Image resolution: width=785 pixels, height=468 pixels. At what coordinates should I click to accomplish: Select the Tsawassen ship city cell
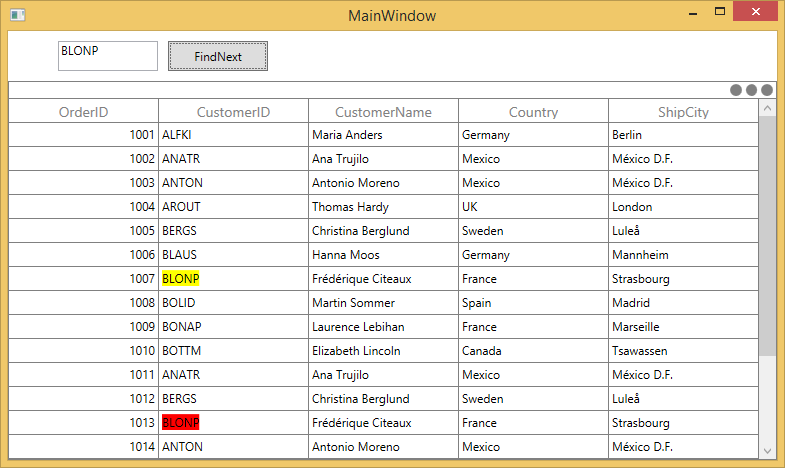[x=683, y=351]
